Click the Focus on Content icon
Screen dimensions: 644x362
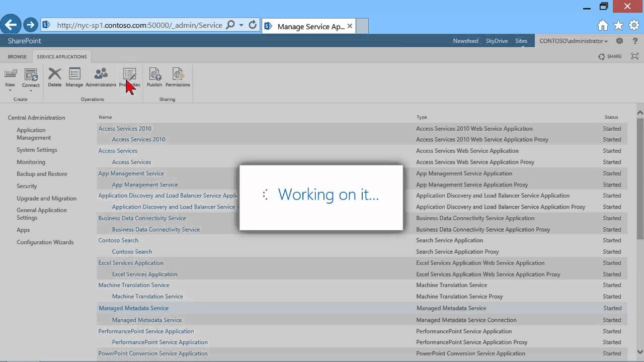click(x=634, y=56)
